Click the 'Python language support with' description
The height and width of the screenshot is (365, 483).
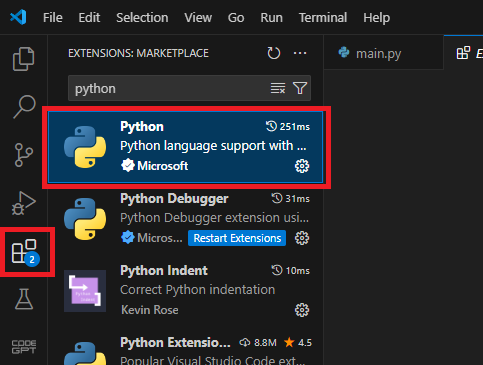[x=213, y=146]
